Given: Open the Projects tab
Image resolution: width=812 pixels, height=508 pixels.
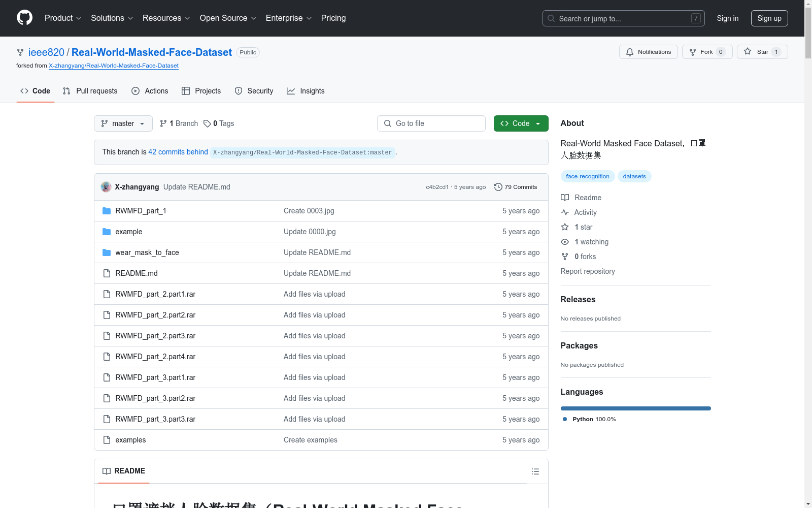Looking at the screenshot, I should click(x=201, y=91).
